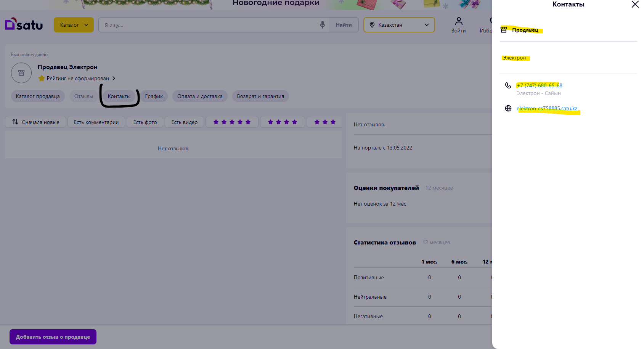Filter reviews by three stars
This screenshot has height=349, width=644.
click(324, 122)
